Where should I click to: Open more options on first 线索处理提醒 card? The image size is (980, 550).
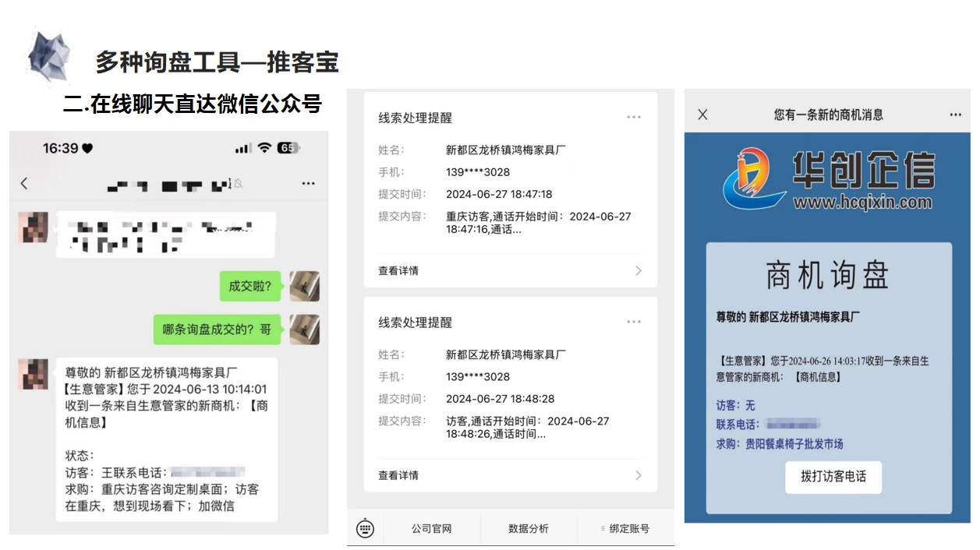[633, 118]
